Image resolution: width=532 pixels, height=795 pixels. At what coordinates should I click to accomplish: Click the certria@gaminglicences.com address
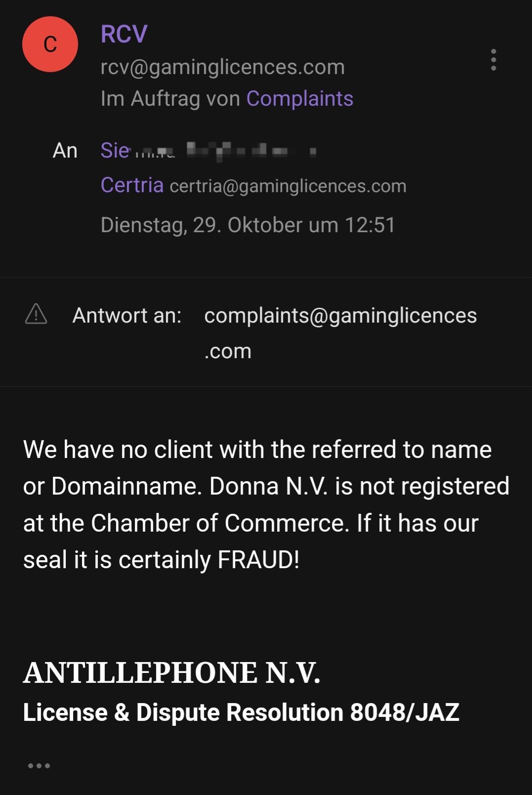(x=288, y=186)
